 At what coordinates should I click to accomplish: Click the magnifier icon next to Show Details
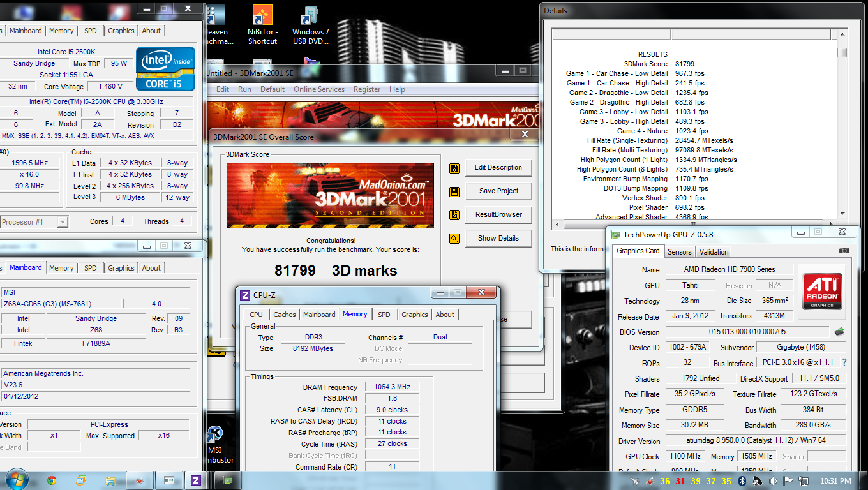(x=454, y=239)
